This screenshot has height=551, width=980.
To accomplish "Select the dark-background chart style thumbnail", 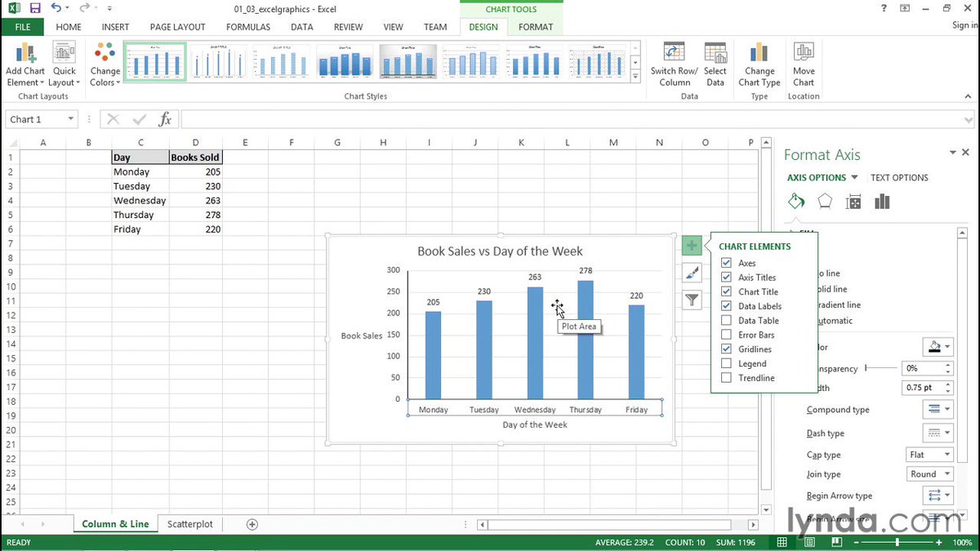I will point(408,61).
